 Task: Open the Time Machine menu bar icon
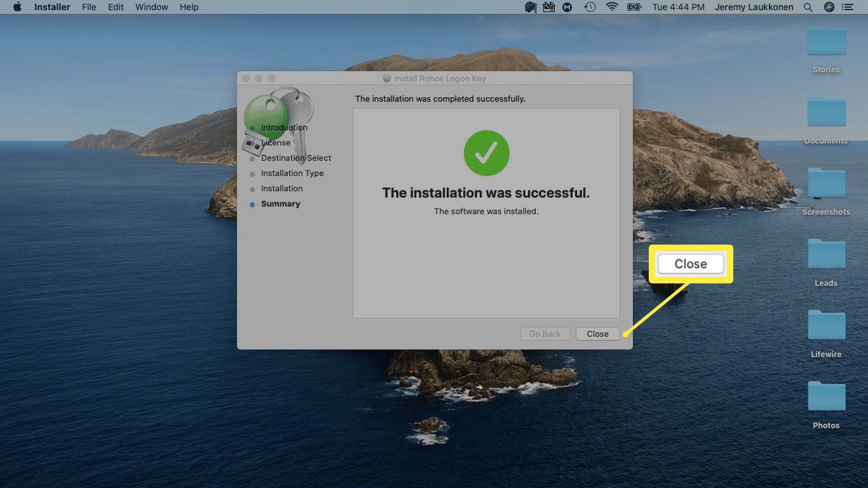click(590, 7)
